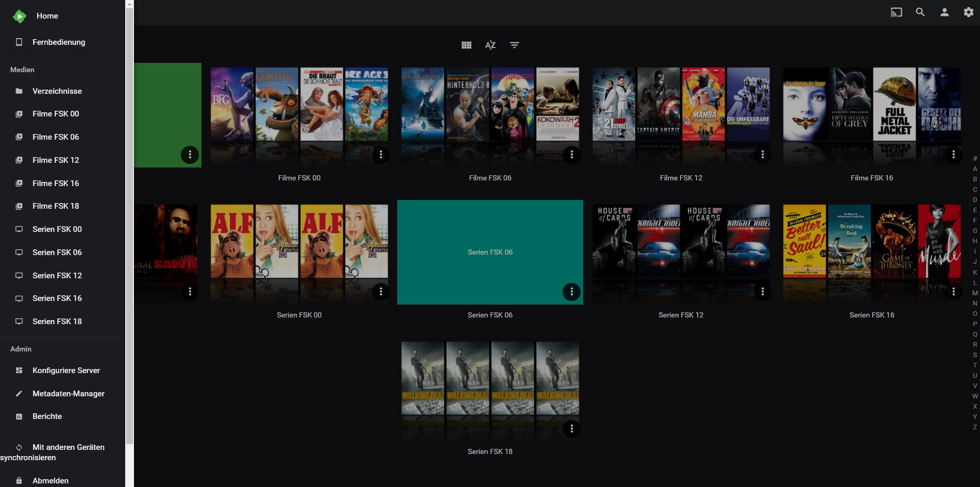Open Konfiguriere Server dashboard
This screenshot has height=487, width=980.
pos(62,371)
